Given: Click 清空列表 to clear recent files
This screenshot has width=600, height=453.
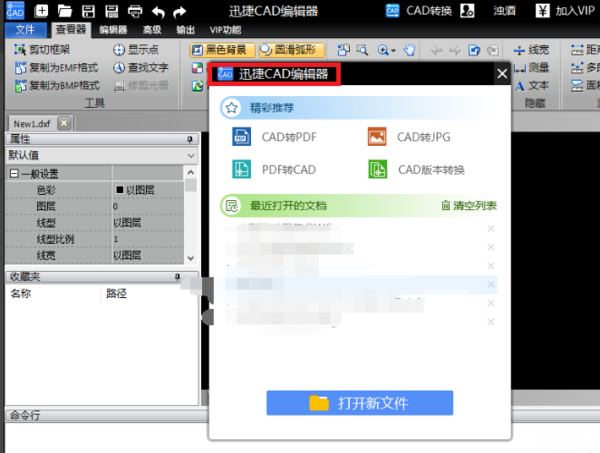Looking at the screenshot, I should (x=469, y=205).
